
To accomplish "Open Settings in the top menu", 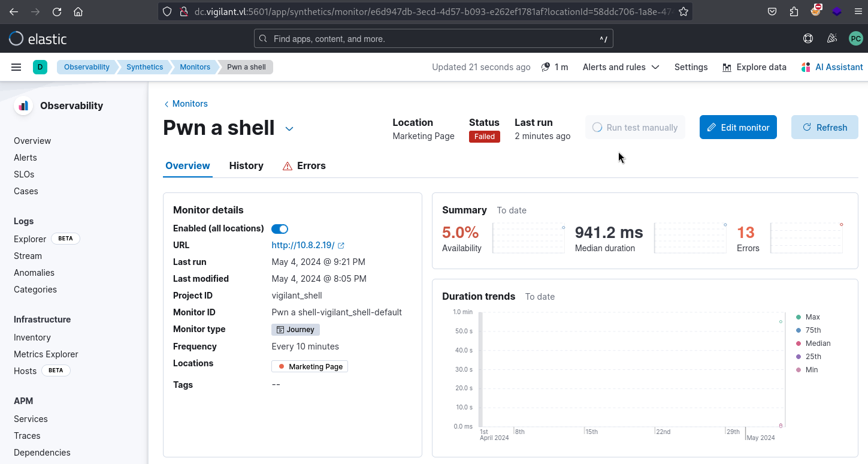I will [691, 67].
